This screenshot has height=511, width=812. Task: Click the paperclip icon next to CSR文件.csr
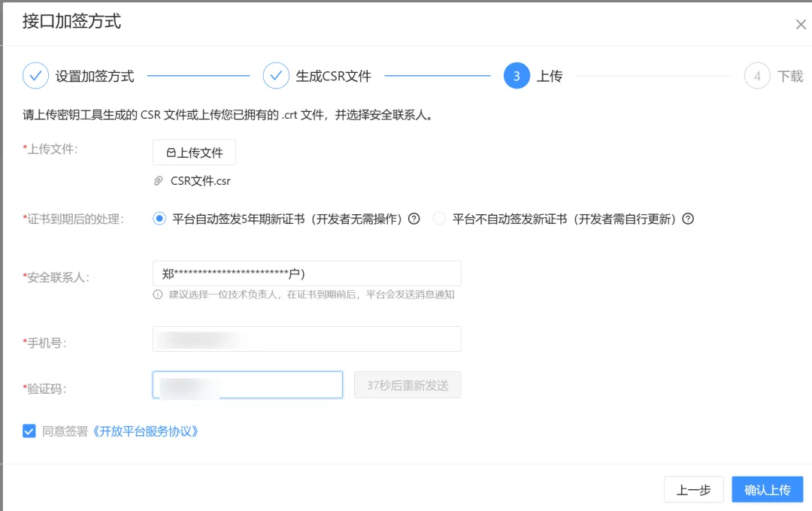click(x=159, y=181)
